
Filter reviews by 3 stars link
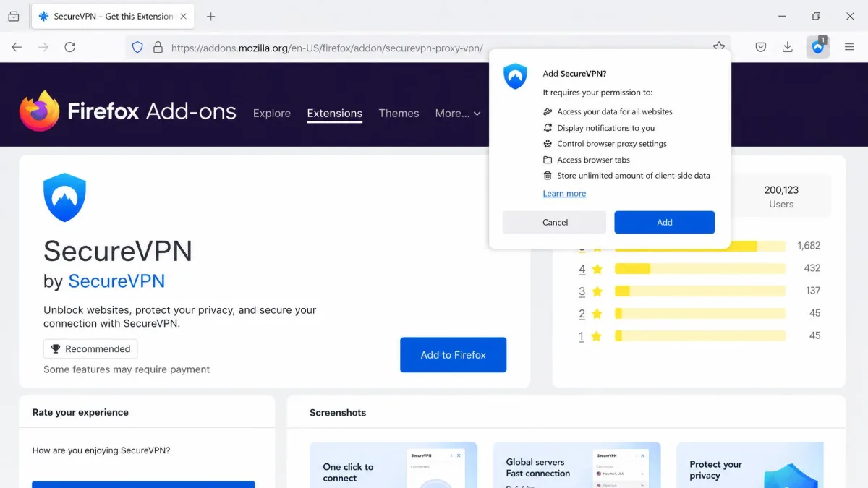[582, 291]
